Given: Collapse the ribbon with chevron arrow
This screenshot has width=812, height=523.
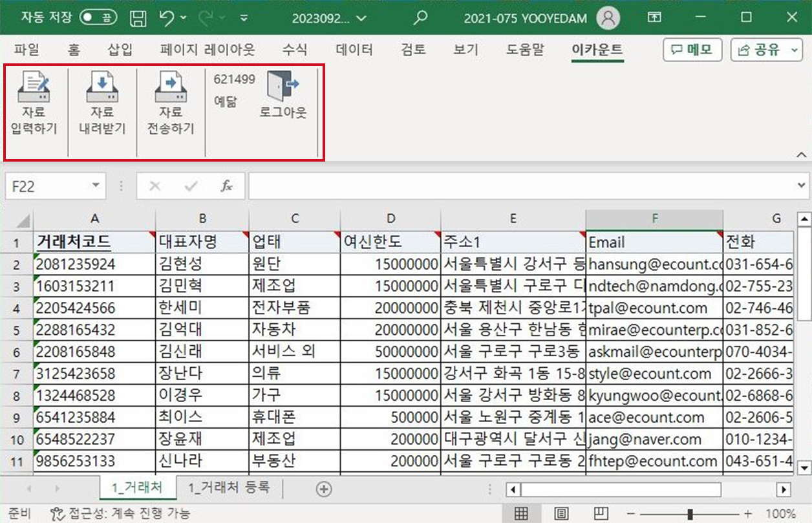Looking at the screenshot, I should click(801, 155).
